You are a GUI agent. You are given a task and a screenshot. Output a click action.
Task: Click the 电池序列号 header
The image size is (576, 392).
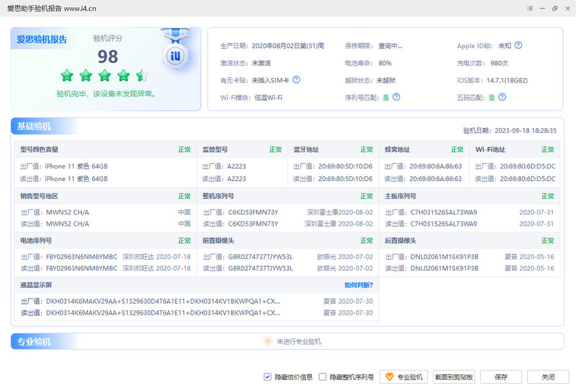36,240
